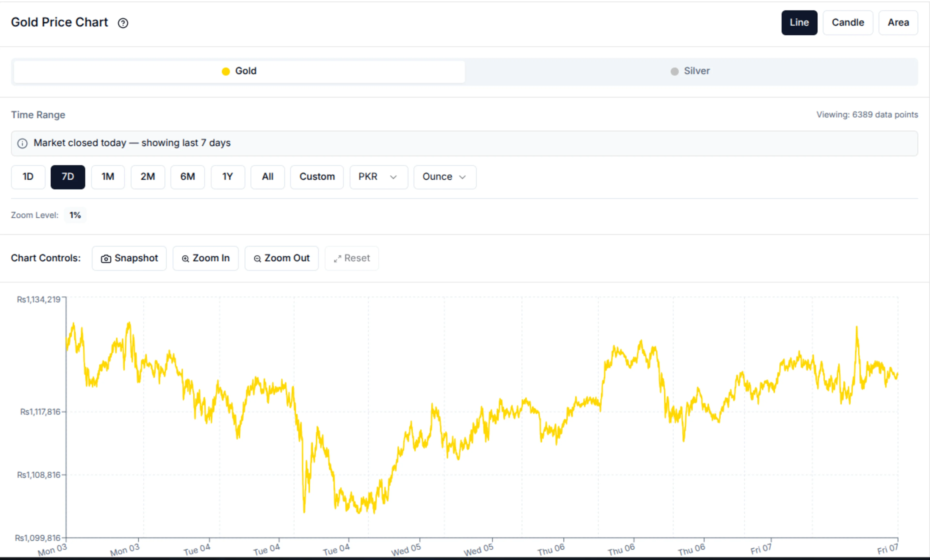Switch chart type to Area

898,23
